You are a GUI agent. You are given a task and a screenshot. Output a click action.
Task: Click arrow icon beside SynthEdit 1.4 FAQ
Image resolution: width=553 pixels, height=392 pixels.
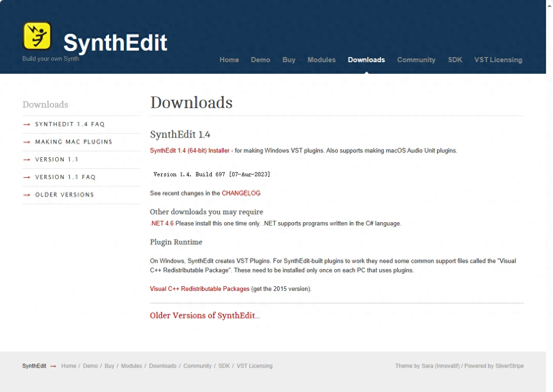[26, 124]
